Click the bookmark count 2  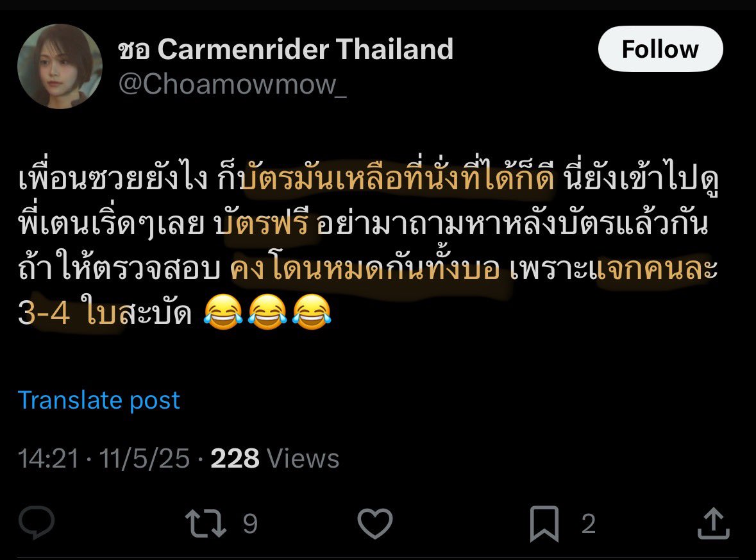click(588, 524)
